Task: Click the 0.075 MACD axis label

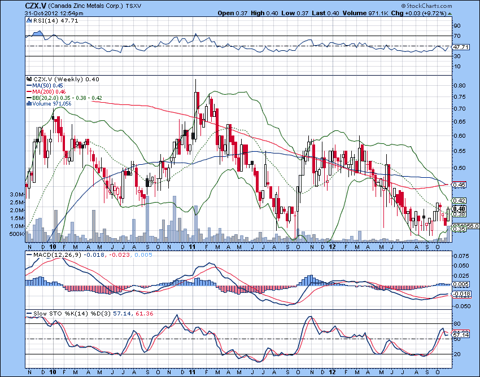Action: coord(462,256)
